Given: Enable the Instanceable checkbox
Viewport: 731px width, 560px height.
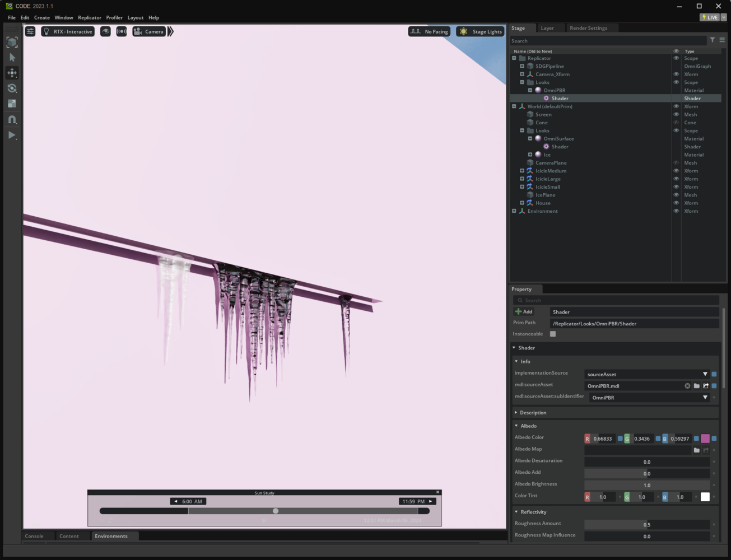Looking at the screenshot, I should click(x=553, y=334).
